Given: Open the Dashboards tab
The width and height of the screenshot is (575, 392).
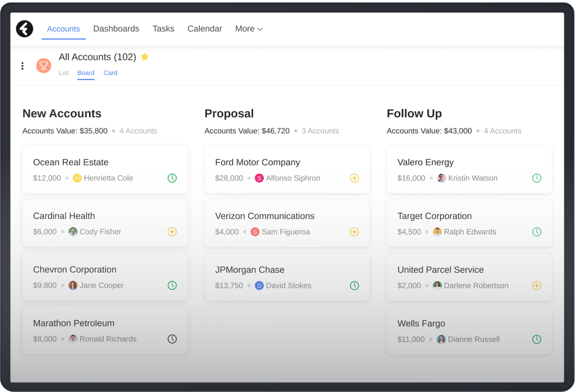Looking at the screenshot, I should pos(116,29).
